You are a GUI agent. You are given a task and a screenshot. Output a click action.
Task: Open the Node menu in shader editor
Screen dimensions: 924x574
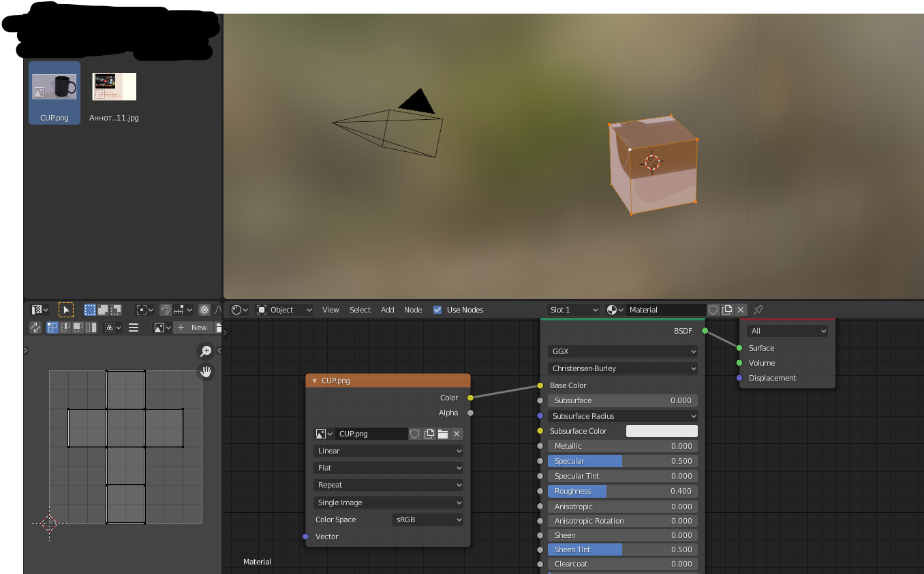(x=413, y=310)
